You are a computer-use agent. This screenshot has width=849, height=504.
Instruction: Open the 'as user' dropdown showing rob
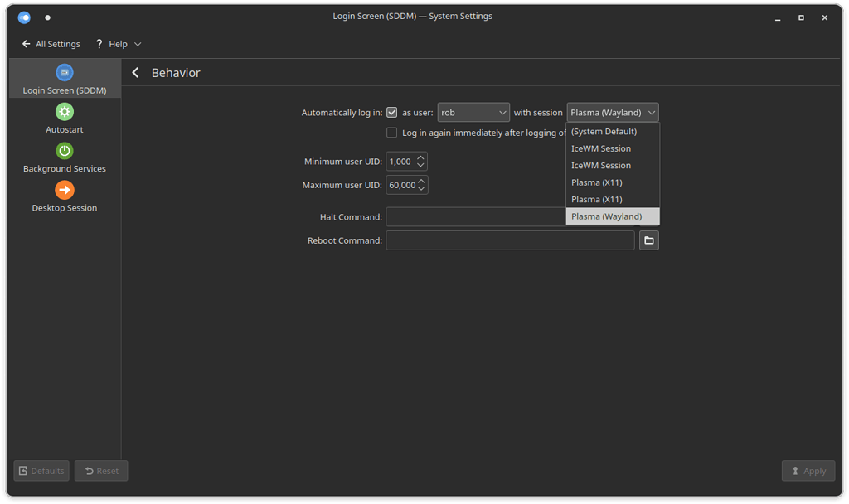click(473, 112)
